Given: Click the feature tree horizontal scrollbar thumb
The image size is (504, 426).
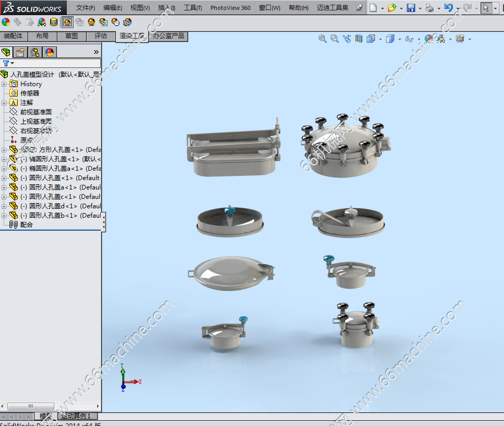Looking at the screenshot, I should [x=30, y=406].
